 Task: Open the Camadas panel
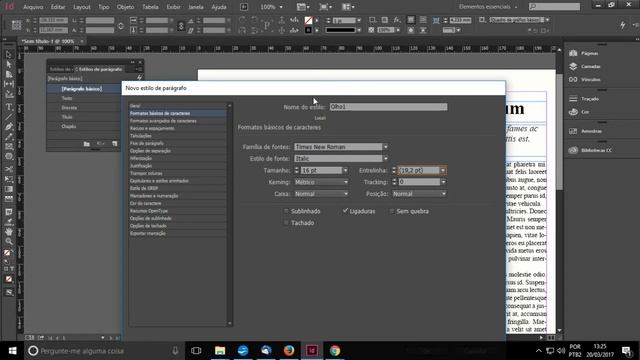point(584,67)
